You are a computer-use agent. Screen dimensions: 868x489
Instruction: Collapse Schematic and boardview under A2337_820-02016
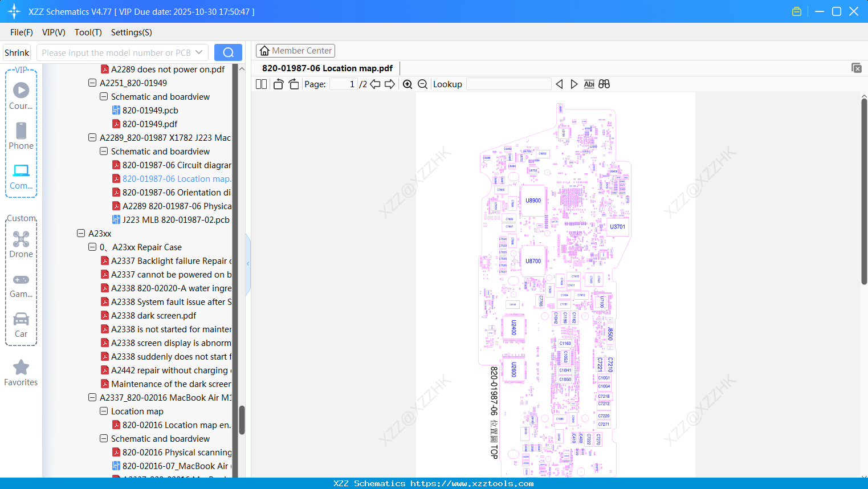tap(104, 439)
